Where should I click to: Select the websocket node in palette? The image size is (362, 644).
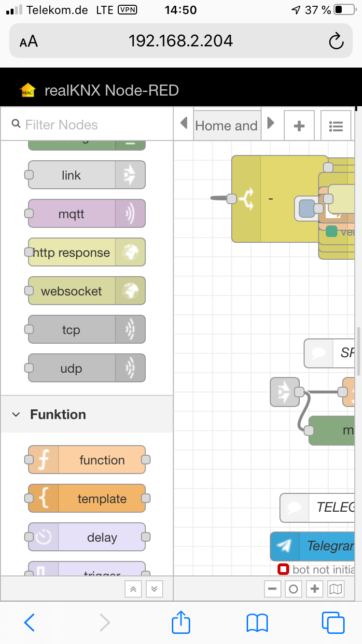click(x=87, y=291)
